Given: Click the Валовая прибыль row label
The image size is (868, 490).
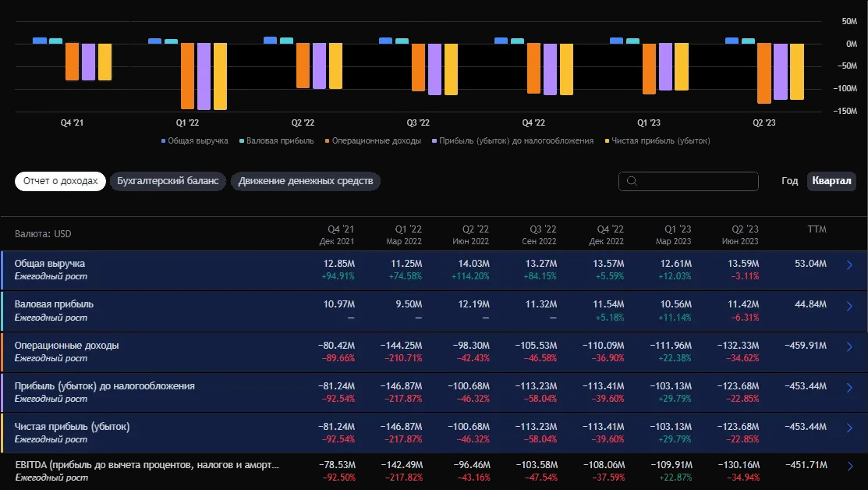Looking at the screenshot, I should pos(54,304).
